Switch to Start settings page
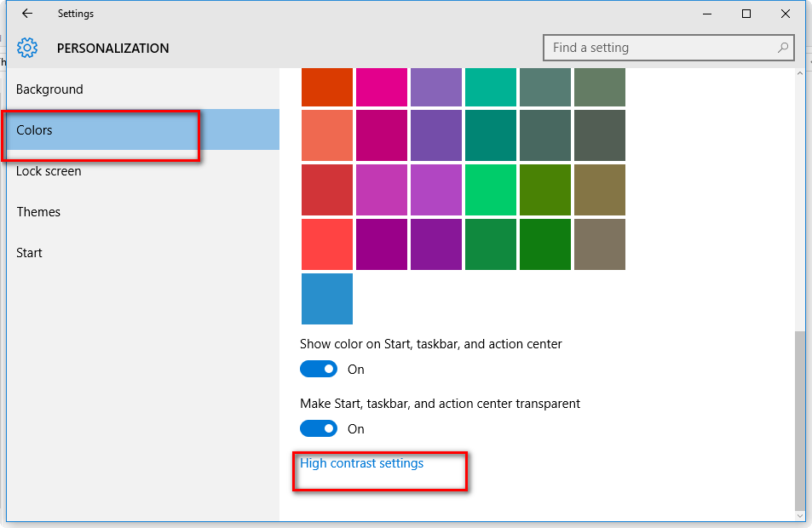The width and height of the screenshot is (812, 528). coord(29,253)
